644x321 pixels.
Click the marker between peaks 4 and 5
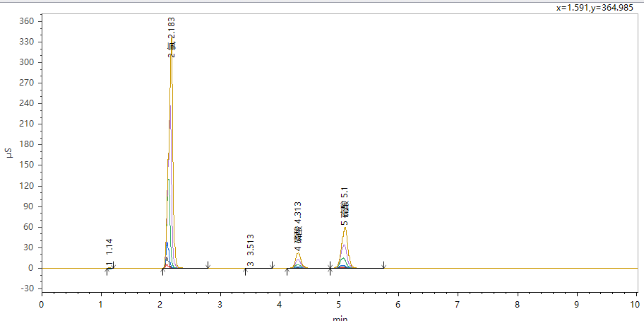point(330,268)
